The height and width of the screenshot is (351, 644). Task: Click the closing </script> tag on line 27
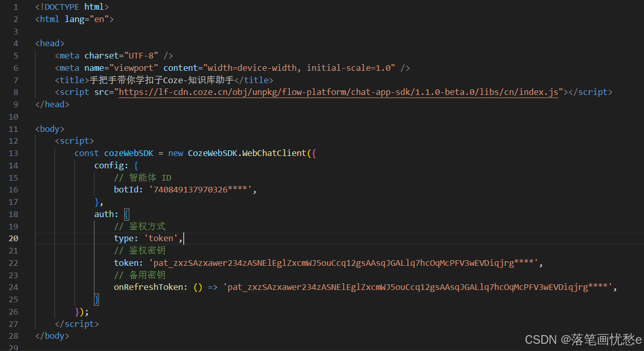tap(76, 323)
